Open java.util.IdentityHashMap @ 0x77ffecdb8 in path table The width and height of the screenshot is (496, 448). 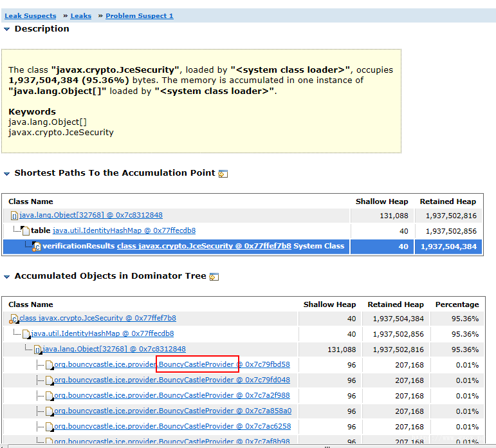(124, 230)
